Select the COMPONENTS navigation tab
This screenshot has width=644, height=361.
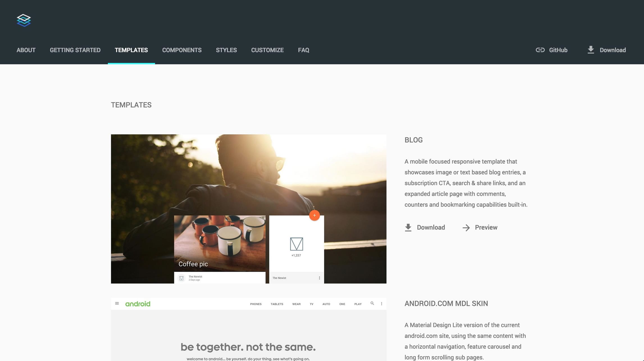[182, 50]
